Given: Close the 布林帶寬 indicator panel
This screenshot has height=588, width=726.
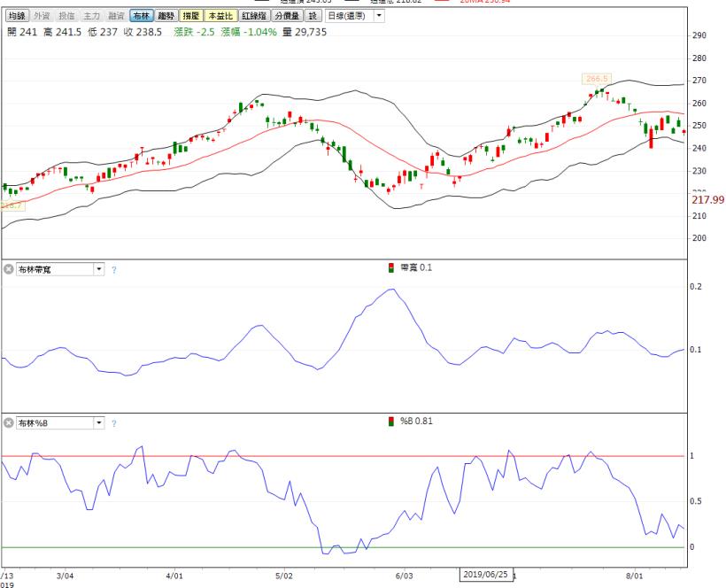Looking at the screenshot, I should click(x=8, y=269).
